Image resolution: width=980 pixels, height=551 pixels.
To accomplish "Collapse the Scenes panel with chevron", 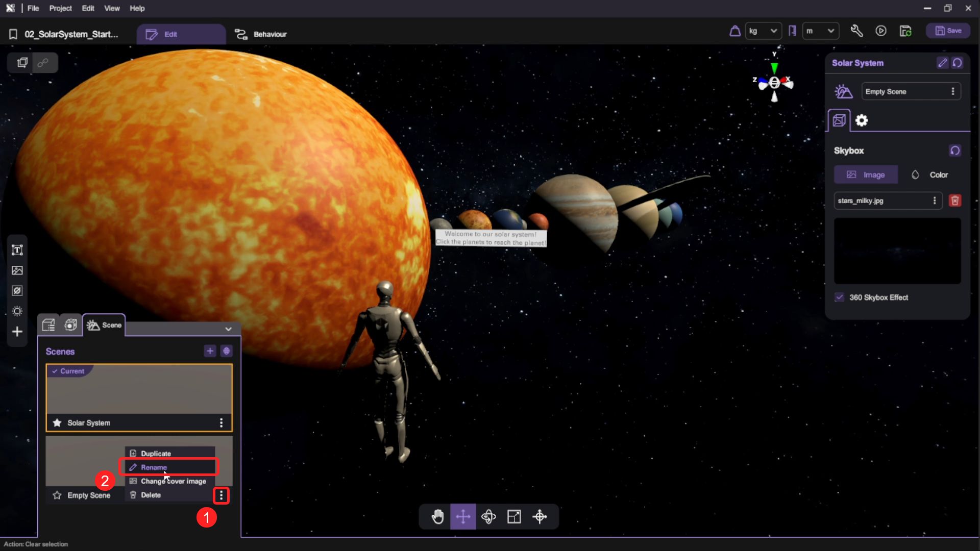I will pos(228,329).
